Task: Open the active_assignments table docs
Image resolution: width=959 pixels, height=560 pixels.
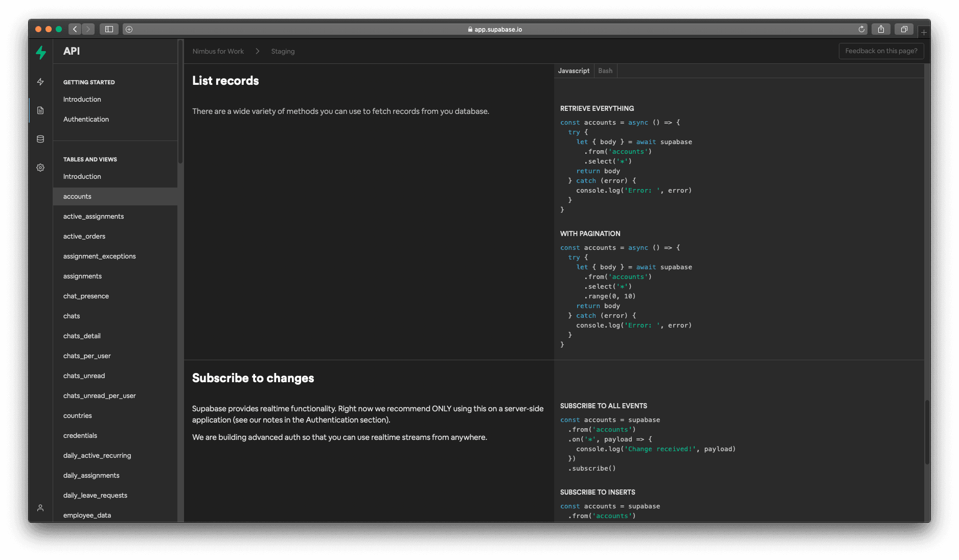Action: [x=94, y=217]
